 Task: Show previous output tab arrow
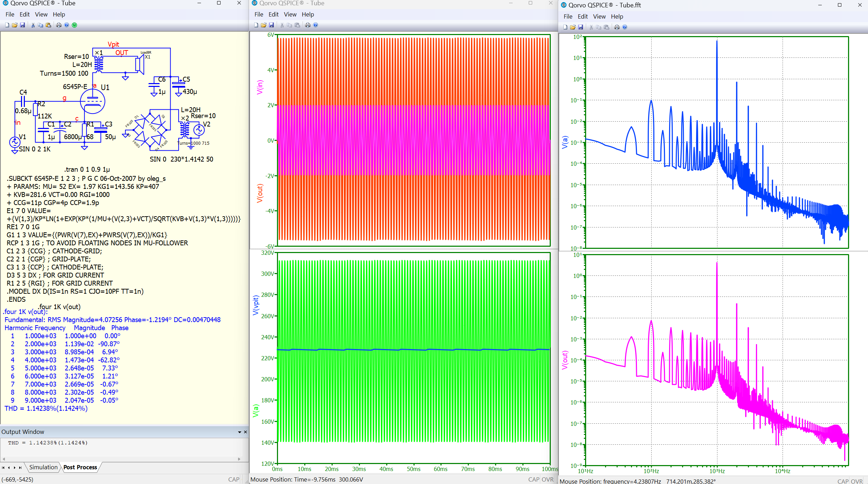point(9,468)
